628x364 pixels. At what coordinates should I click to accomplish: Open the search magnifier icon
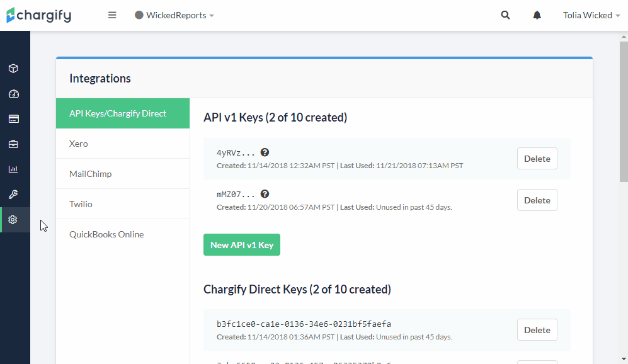(505, 15)
